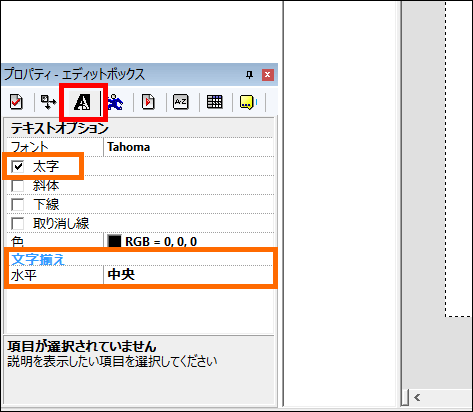
Task: Open the フォント Tahoma value field
Action: 189,147
